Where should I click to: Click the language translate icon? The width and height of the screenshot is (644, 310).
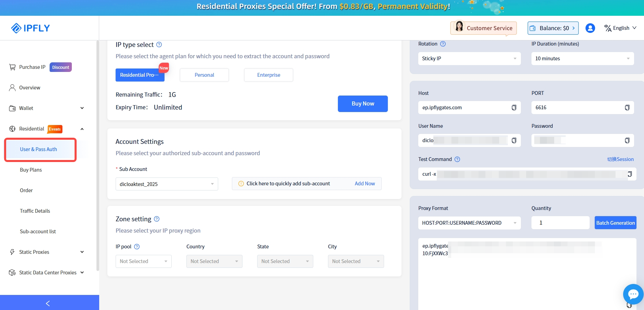pos(607,28)
